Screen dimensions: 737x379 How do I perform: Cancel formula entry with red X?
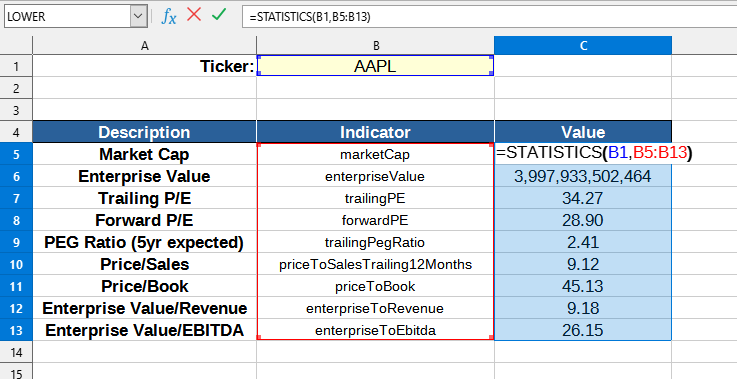point(194,15)
